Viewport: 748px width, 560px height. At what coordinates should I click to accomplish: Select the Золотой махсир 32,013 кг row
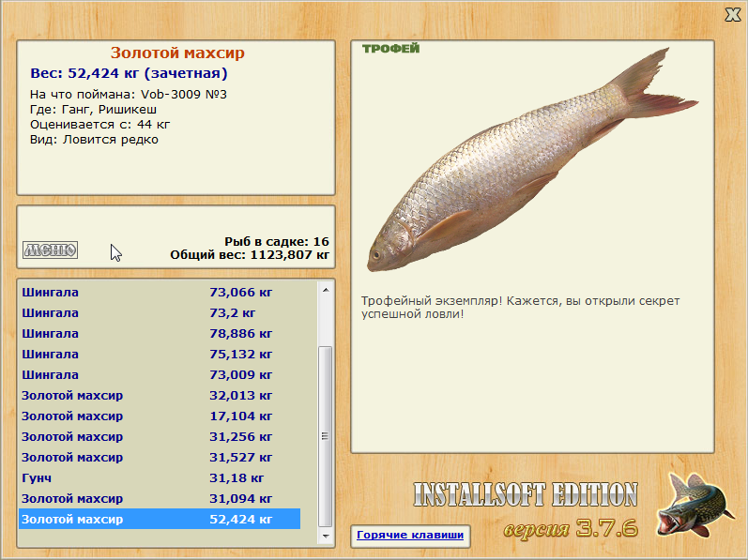(160, 395)
